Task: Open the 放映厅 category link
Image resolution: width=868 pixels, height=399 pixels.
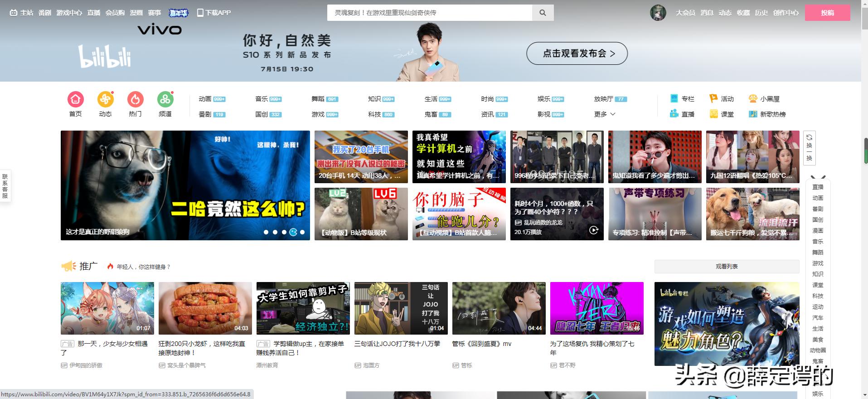Action: [x=603, y=99]
